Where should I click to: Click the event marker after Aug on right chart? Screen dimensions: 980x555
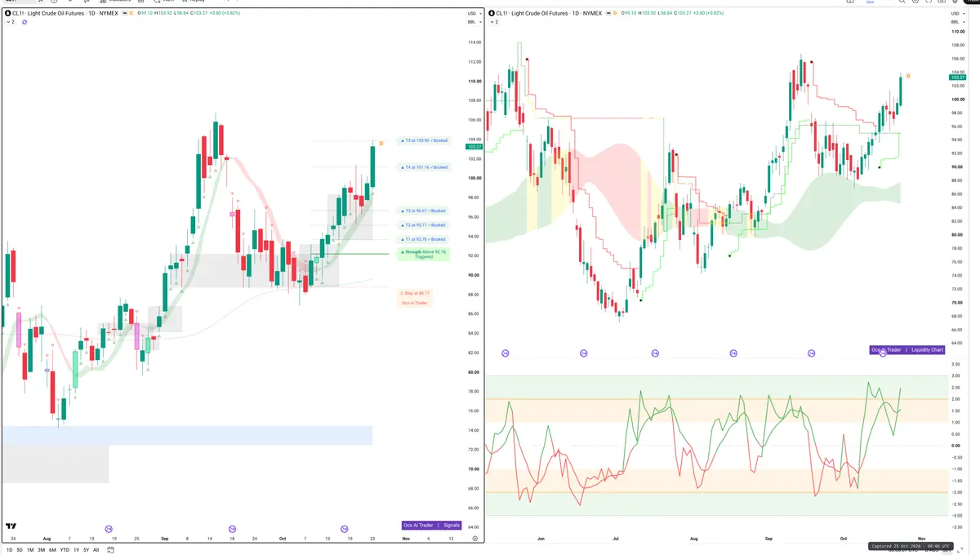point(733,353)
